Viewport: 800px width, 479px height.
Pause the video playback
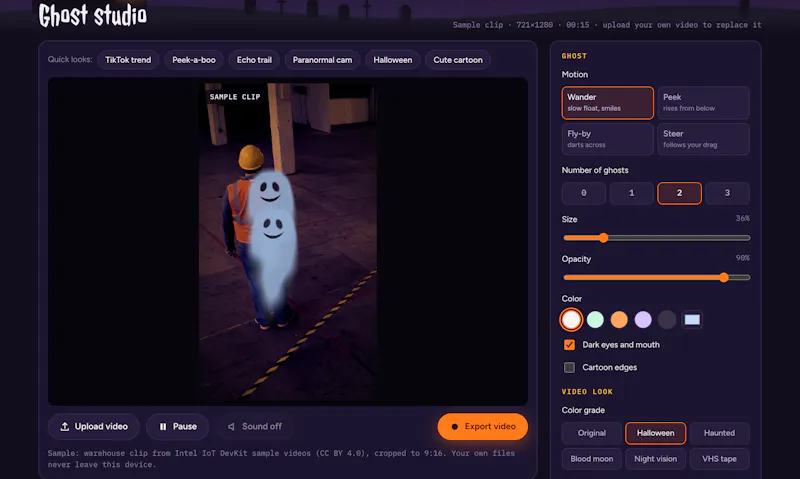pos(178,426)
